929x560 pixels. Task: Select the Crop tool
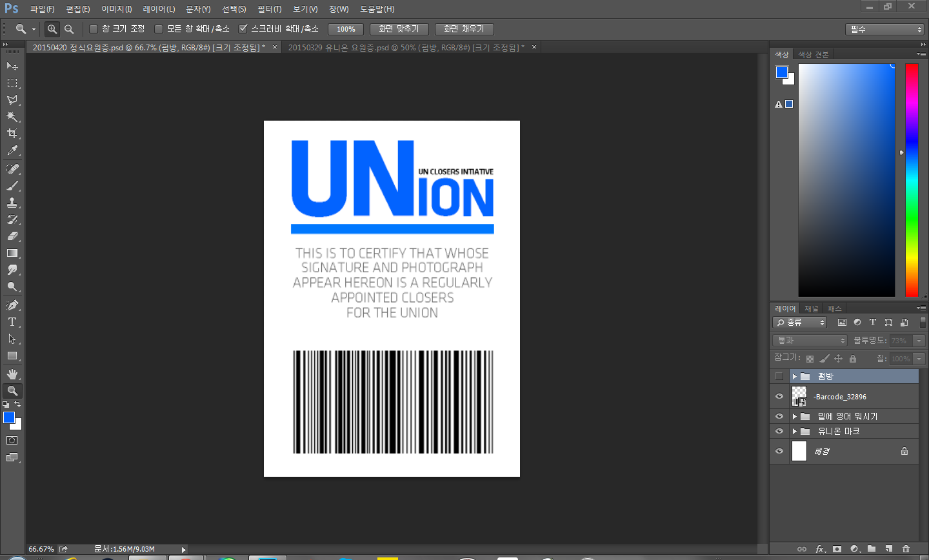click(12, 134)
